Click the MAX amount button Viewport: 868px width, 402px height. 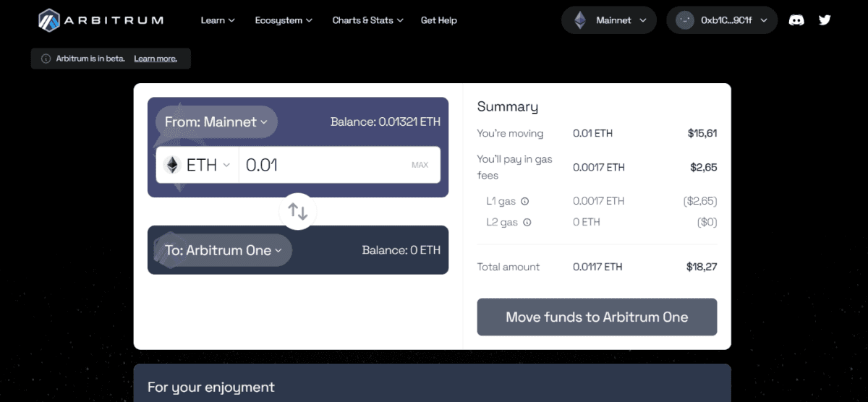(420, 165)
